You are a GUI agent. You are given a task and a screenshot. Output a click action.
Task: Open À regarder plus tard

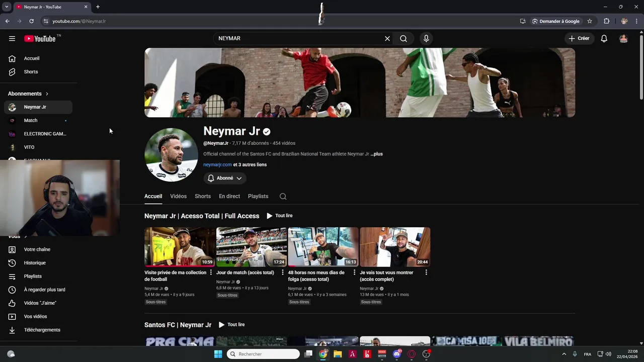pos(38,290)
